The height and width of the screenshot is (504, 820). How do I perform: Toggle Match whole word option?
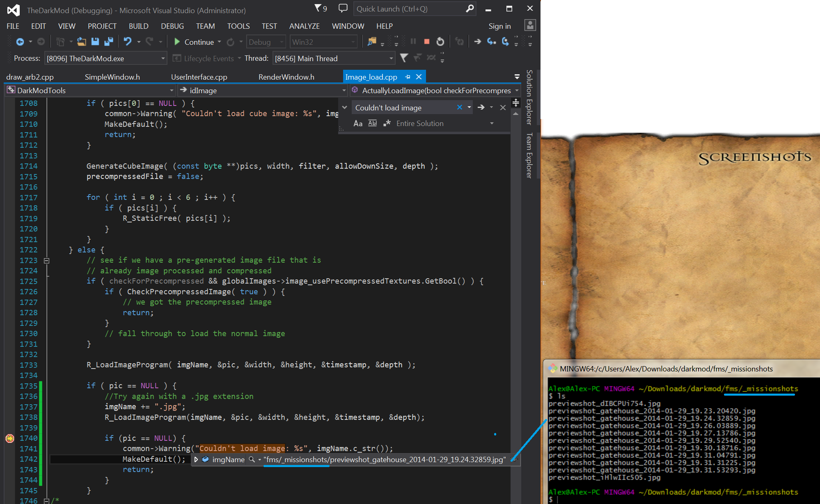point(372,123)
